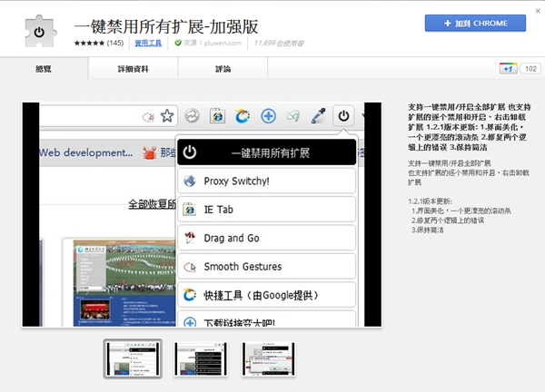Screen dimensions: 545x392
Task: Click the Google quick tools swirl toolbar icon
Action: pyautogui.click(x=243, y=116)
